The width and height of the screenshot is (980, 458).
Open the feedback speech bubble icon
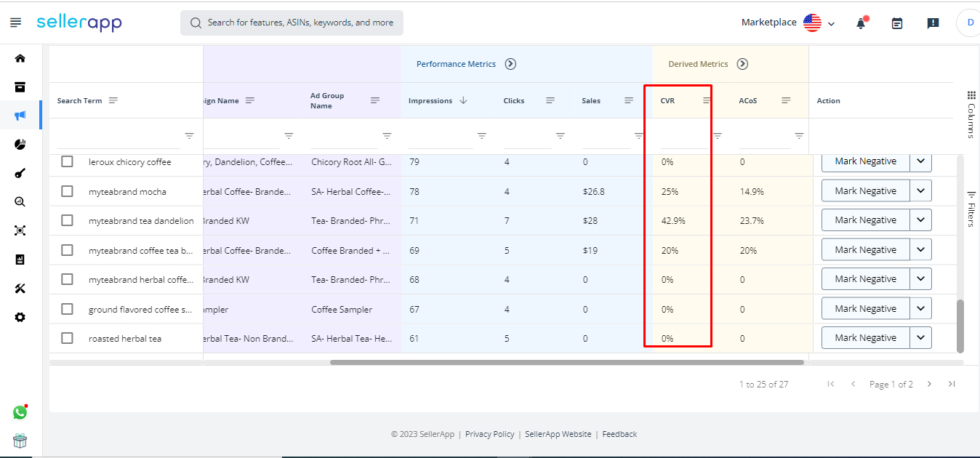click(933, 23)
